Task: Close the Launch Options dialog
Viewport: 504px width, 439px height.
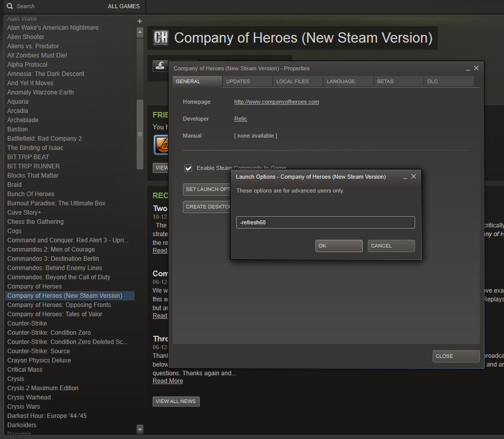Action: [x=414, y=177]
